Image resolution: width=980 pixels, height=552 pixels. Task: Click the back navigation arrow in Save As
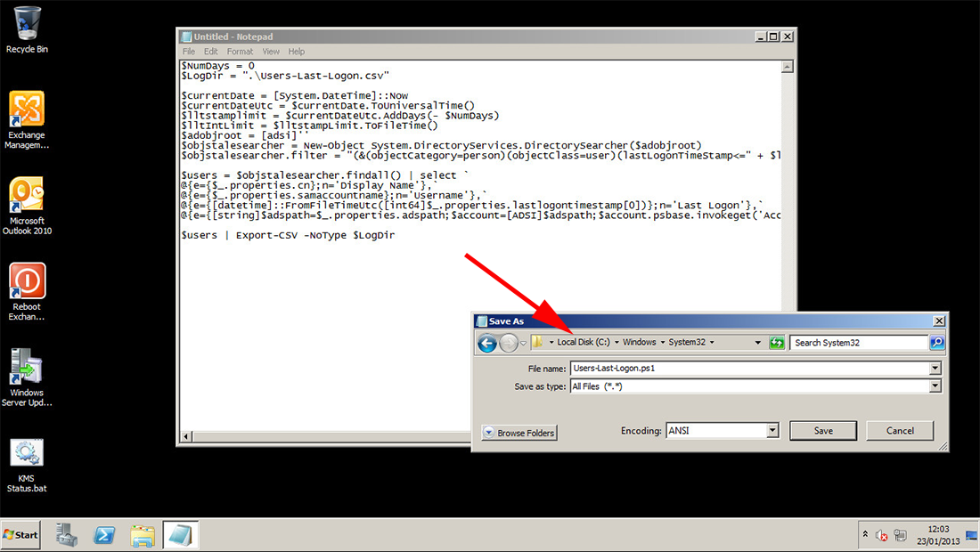pos(487,342)
